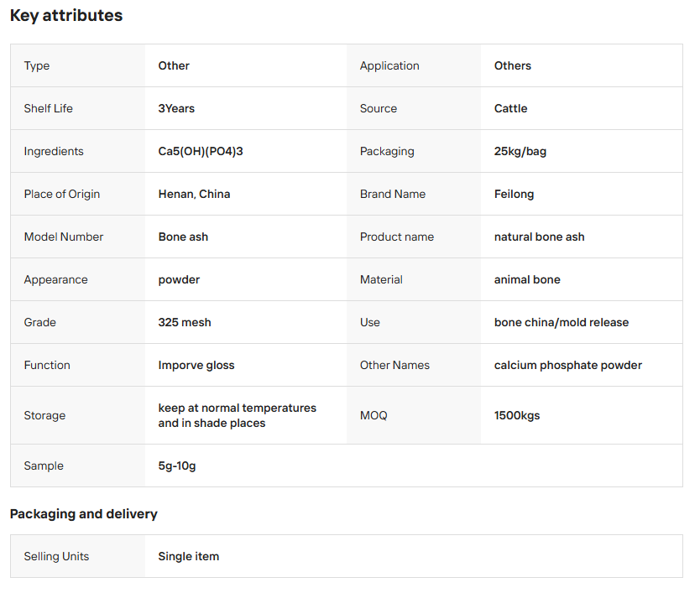The height and width of the screenshot is (593, 700).
Task: Select the Imporve gloss function value
Action: [x=196, y=365]
